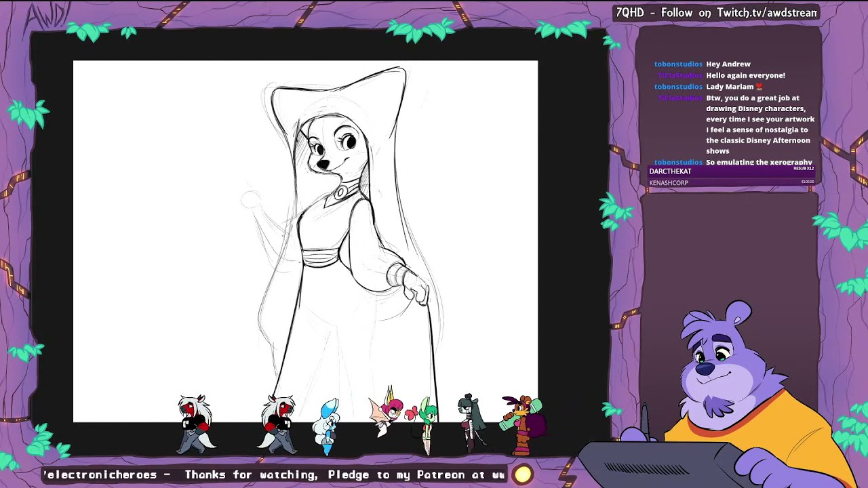Click the 'Hello again everyone!' chat message
Screen dimensions: 868x488
745,75
